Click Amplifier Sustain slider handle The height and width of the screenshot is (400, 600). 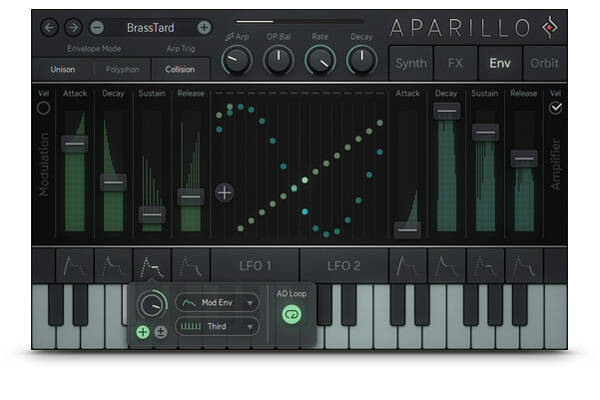click(x=485, y=132)
